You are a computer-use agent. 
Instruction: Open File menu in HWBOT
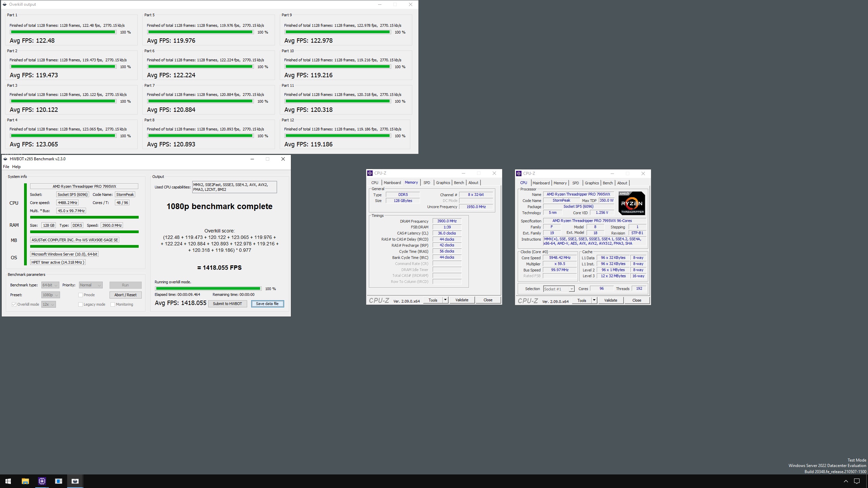pyautogui.click(x=6, y=167)
